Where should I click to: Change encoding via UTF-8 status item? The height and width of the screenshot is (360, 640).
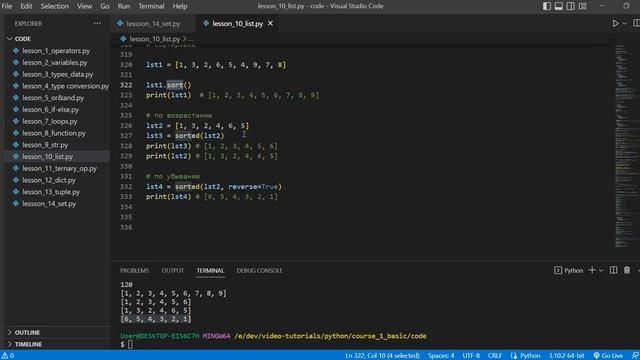tap(471, 356)
